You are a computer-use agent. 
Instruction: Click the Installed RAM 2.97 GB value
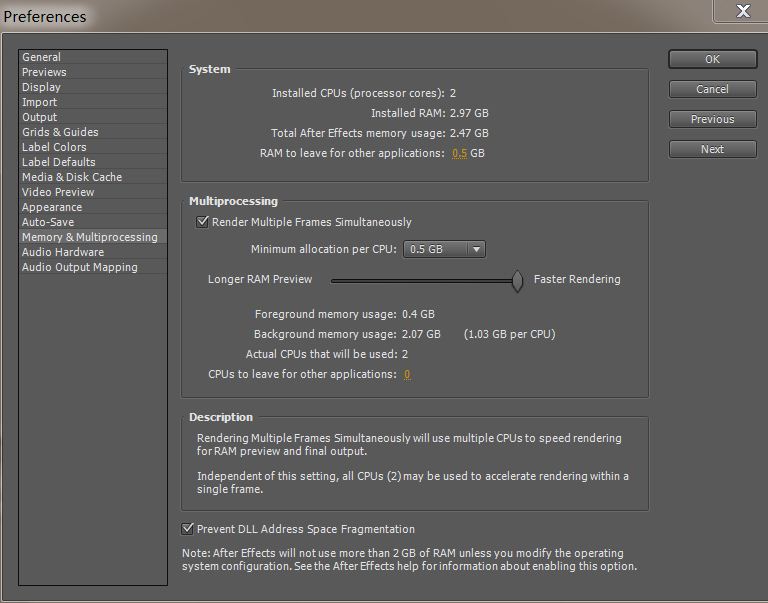(x=469, y=113)
